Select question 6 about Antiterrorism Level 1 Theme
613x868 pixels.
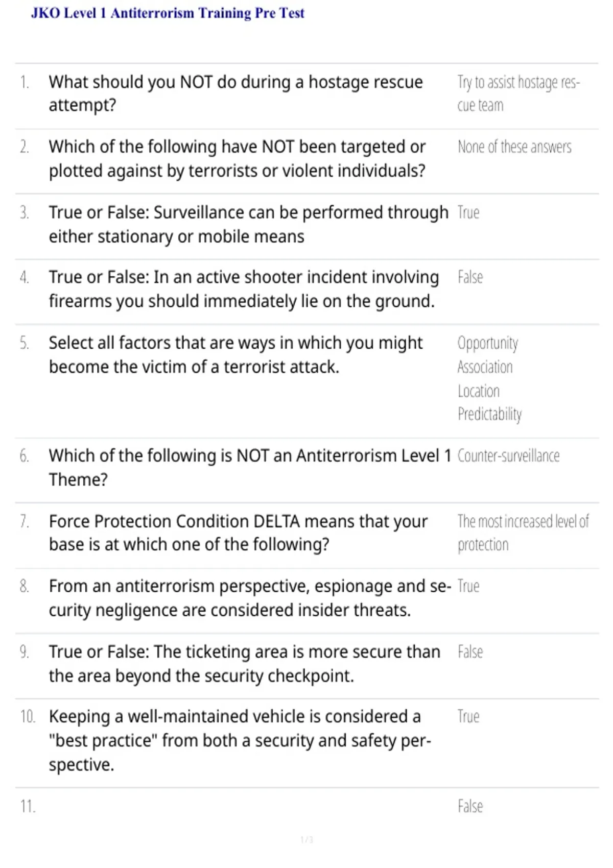tap(250, 467)
